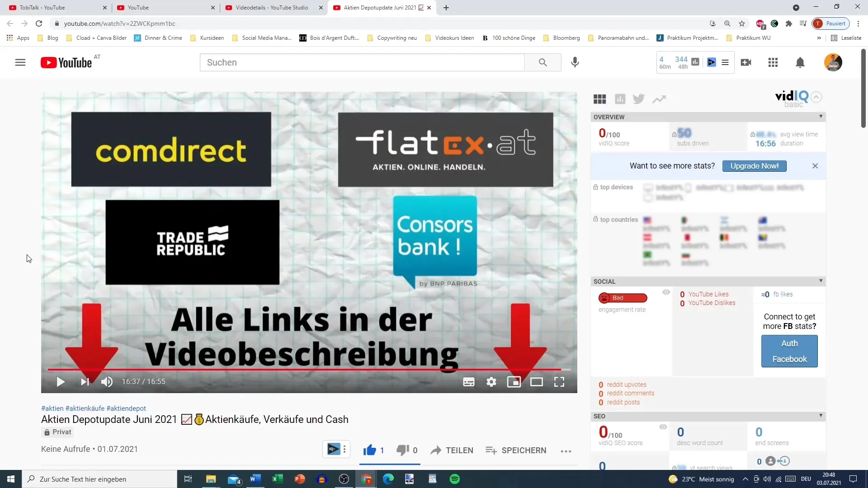Screen dimensions: 868x488
Task: Reload the page
Action: point(39,23)
